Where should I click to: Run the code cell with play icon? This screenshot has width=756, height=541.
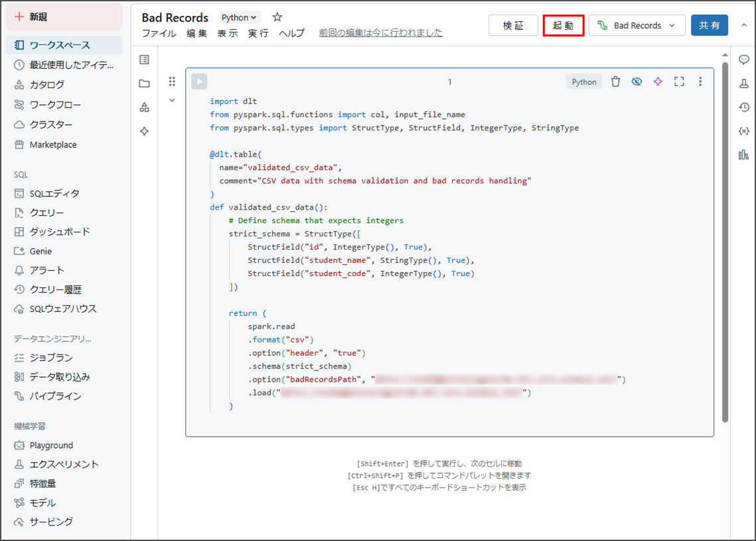pyautogui.click(x=199, y=82)
